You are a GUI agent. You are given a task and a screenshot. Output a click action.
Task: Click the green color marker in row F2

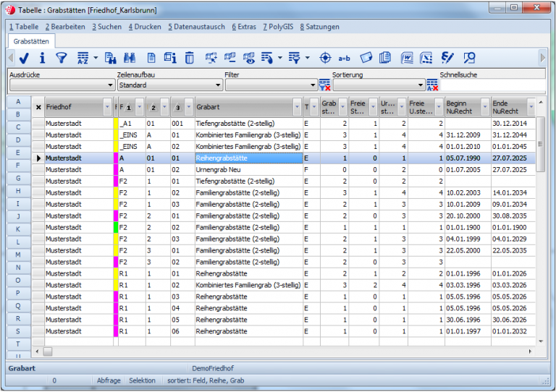[116, 227]
